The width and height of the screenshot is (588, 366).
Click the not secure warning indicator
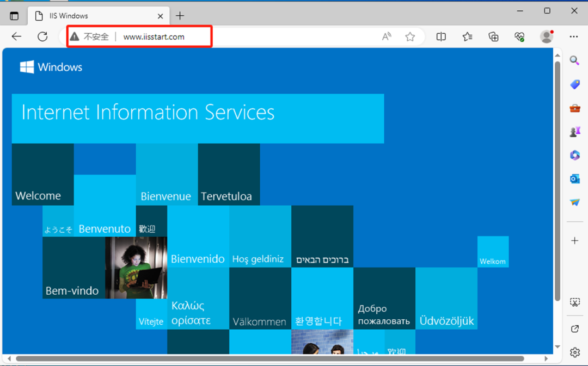90,37
